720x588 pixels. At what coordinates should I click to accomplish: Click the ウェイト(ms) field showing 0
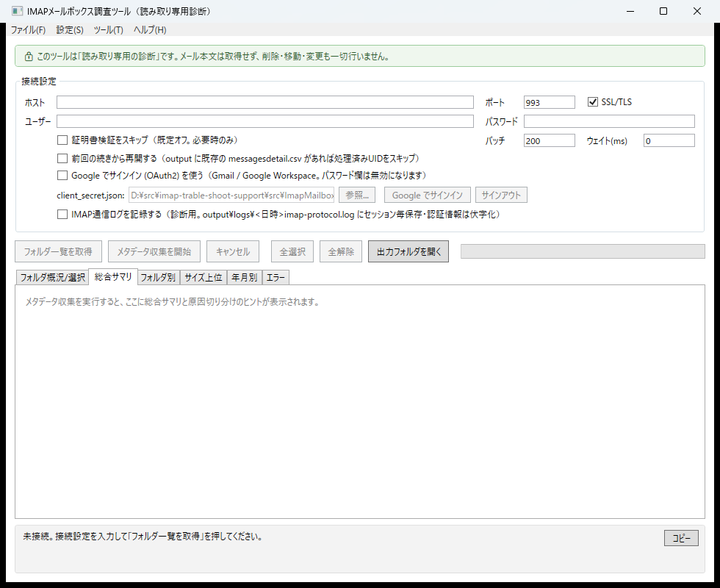(669, 140)
